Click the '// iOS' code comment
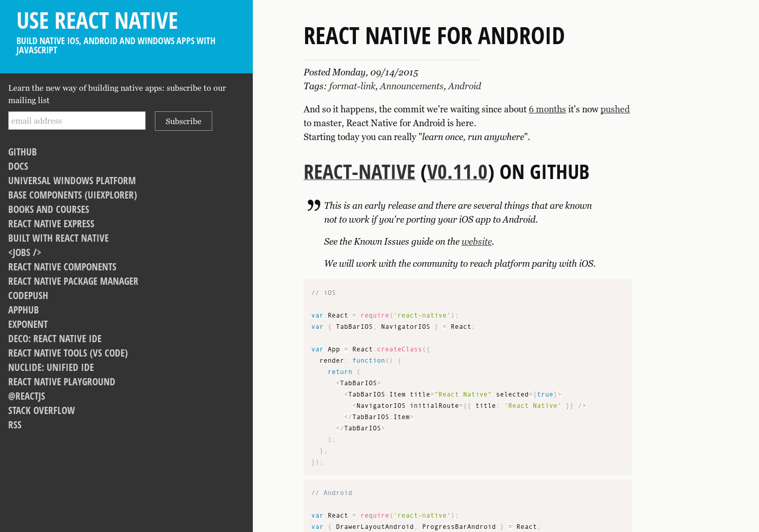759x532 pixels. pyautogui.click(x=324, y=293)
